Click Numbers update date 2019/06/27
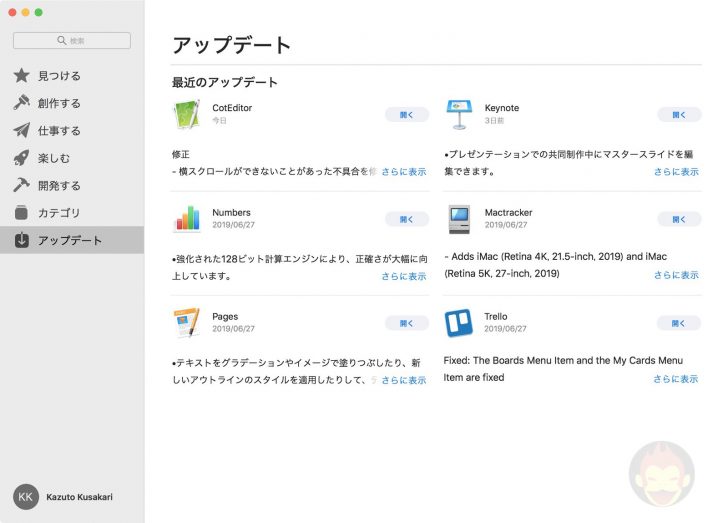The height and width of the screenshot is (523, 728). tap(234, 225)
